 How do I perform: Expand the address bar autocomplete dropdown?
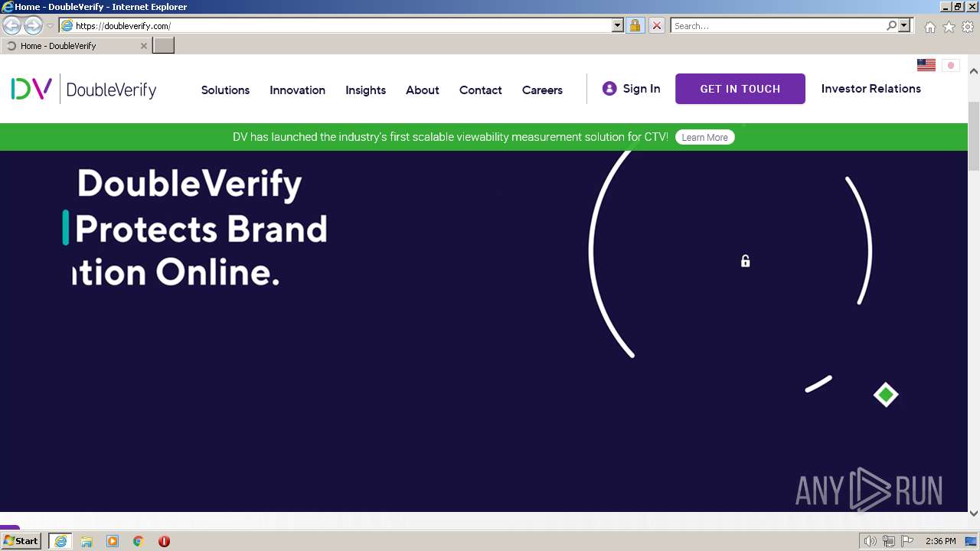click(x=618, y=26)
